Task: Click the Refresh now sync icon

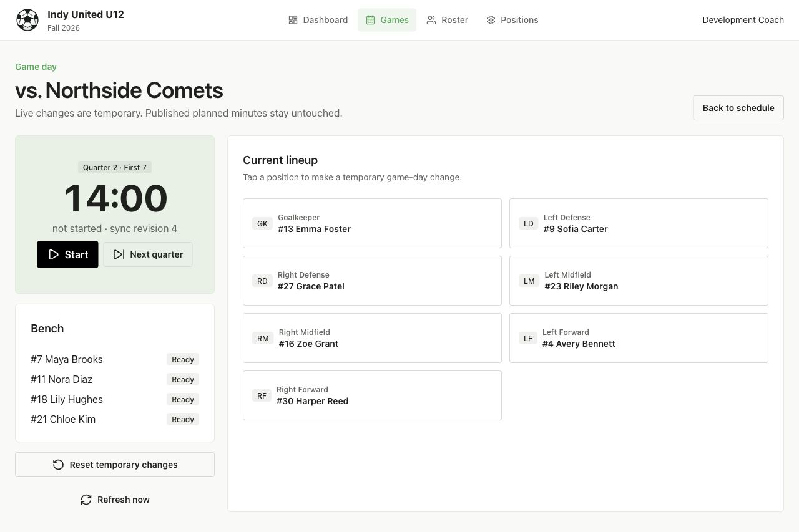Action: [86, 500]
